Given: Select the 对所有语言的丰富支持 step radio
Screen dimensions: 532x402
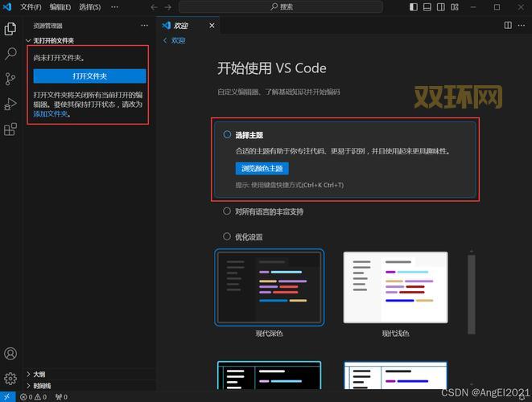Looking at the screenshot, I should pyautogui.click(x=227, y=211).
